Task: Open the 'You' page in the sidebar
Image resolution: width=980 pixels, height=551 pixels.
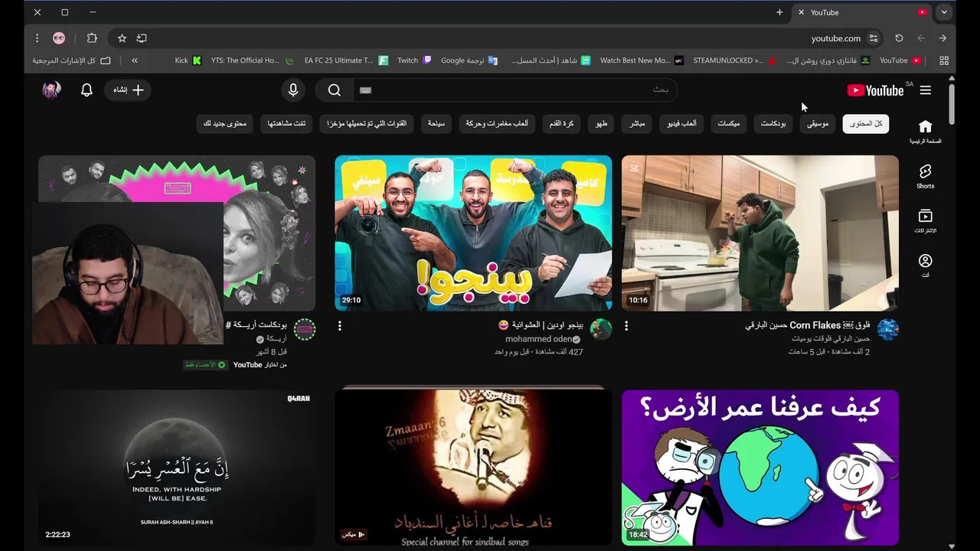Action: [x=925, y=266]
